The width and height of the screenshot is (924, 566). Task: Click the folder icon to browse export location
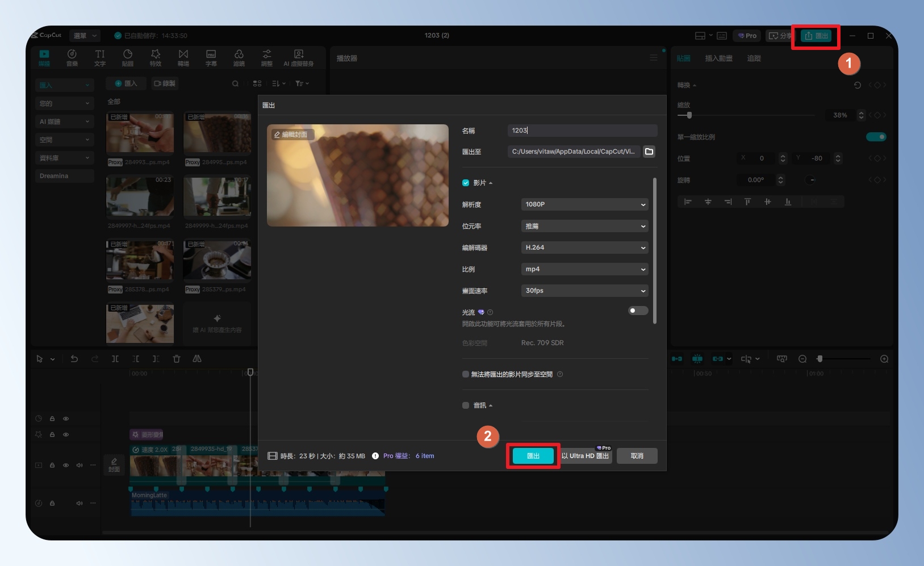[x=649, y=152]
